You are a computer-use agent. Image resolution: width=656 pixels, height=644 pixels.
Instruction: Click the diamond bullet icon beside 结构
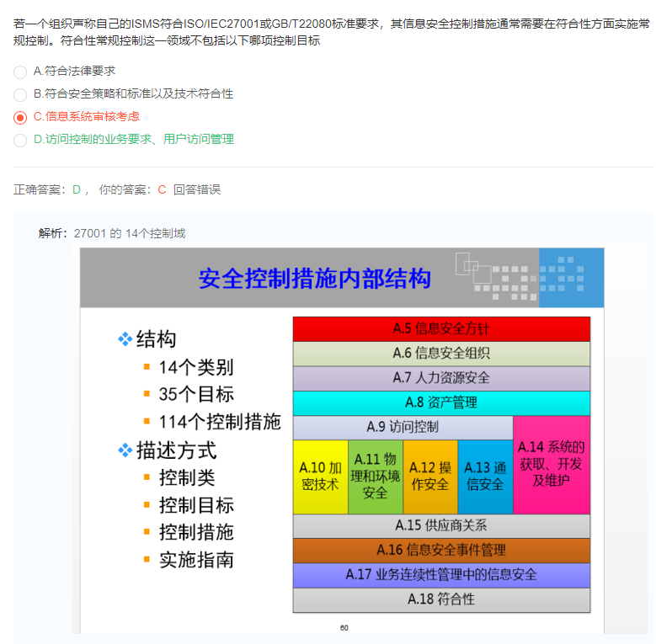(125, 339)
